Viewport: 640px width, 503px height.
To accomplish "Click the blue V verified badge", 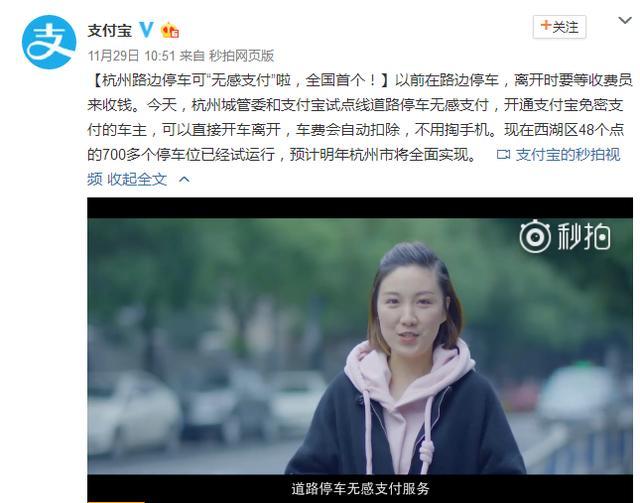I will (x=146, y=30).
